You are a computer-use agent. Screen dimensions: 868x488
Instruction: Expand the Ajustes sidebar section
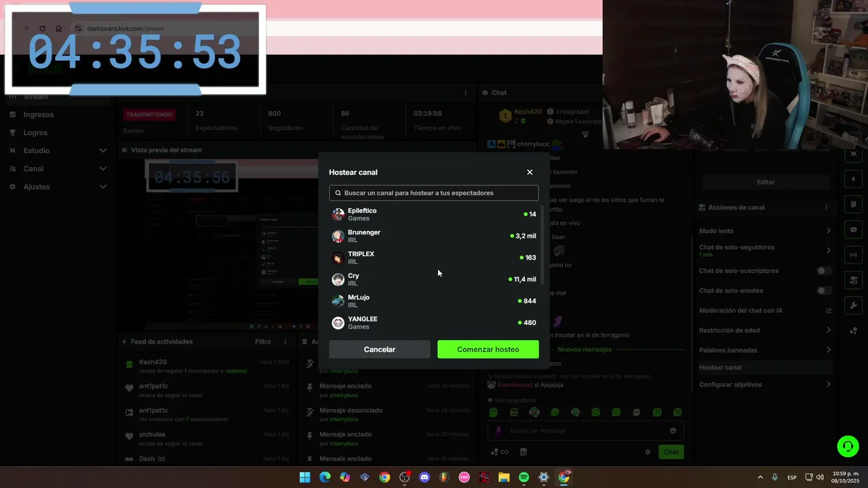pyautogui.click(x=58, y=186)
